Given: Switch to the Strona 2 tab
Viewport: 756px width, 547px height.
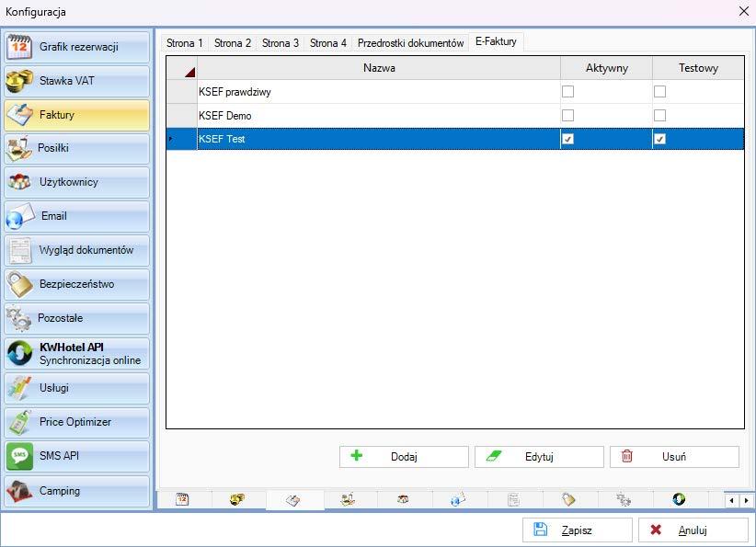Looking at the screenshot, I should click(x=233, y=43).
